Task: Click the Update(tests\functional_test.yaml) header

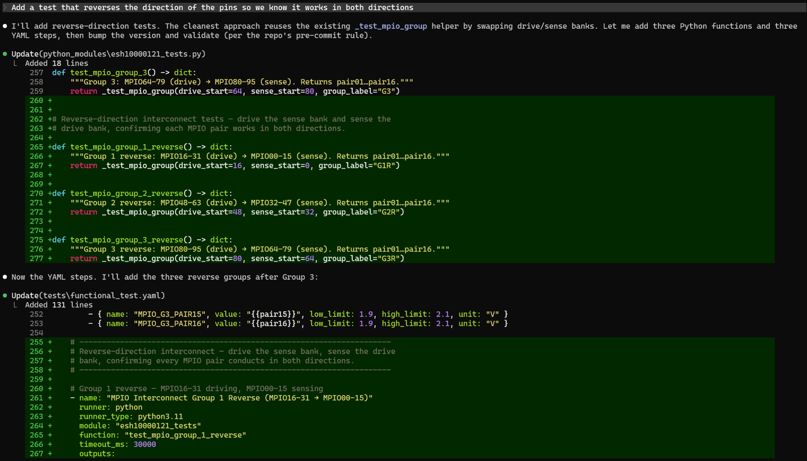Action: 88,295
